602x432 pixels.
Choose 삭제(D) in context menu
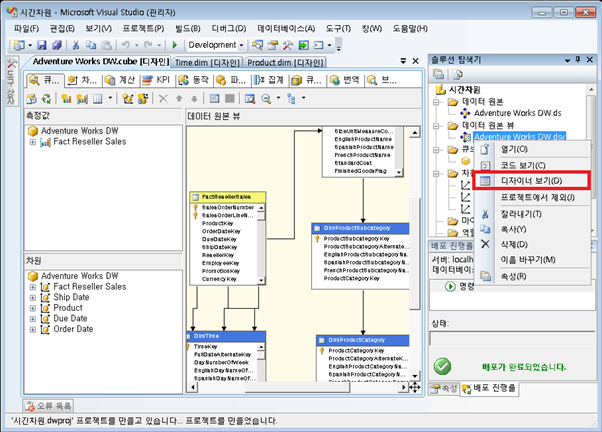tap(532, 245)
